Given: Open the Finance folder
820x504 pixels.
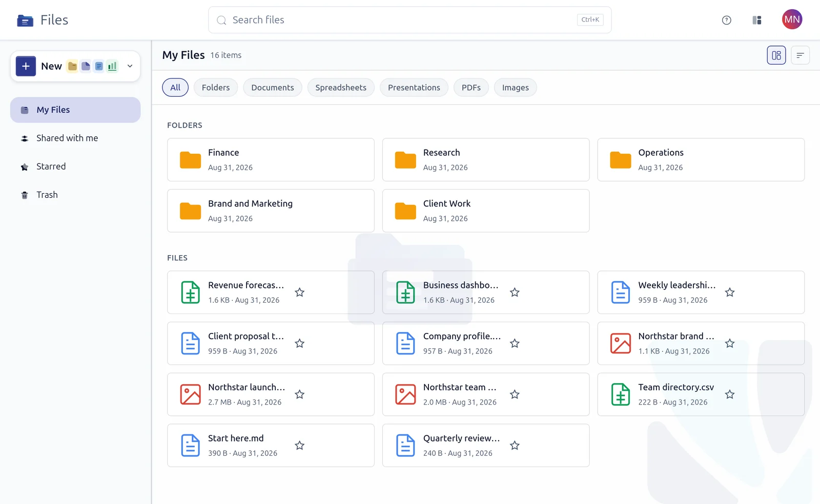Looking at the screenshot, I should pos(271,160).
